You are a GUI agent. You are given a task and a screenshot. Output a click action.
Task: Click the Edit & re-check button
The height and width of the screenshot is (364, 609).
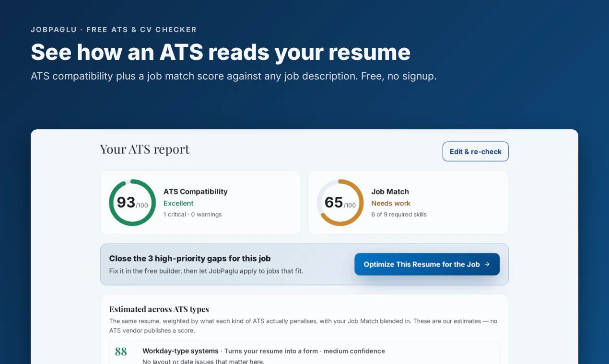475,151
